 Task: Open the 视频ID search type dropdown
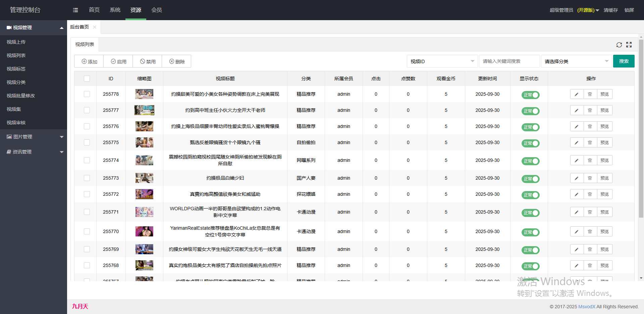pyautogui.click(x=442, y=61)
